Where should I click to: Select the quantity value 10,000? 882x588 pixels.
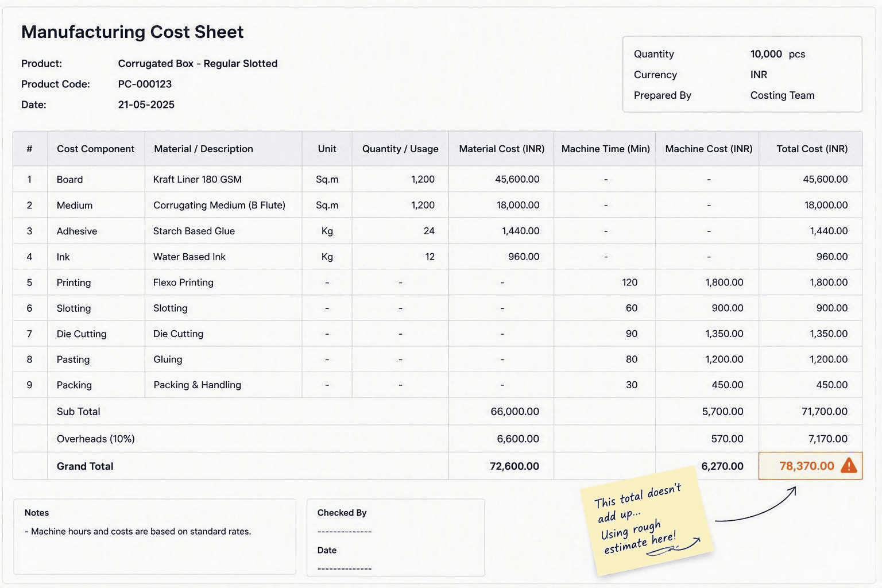(766, 54)
